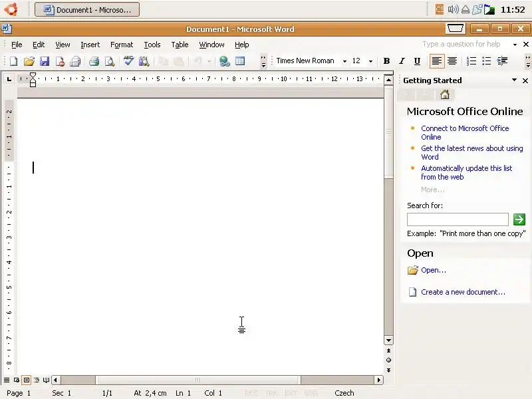The height and width of the screenshot is (399, 532).
Task: Open the help question box dropdown
Action: point(515,45)
